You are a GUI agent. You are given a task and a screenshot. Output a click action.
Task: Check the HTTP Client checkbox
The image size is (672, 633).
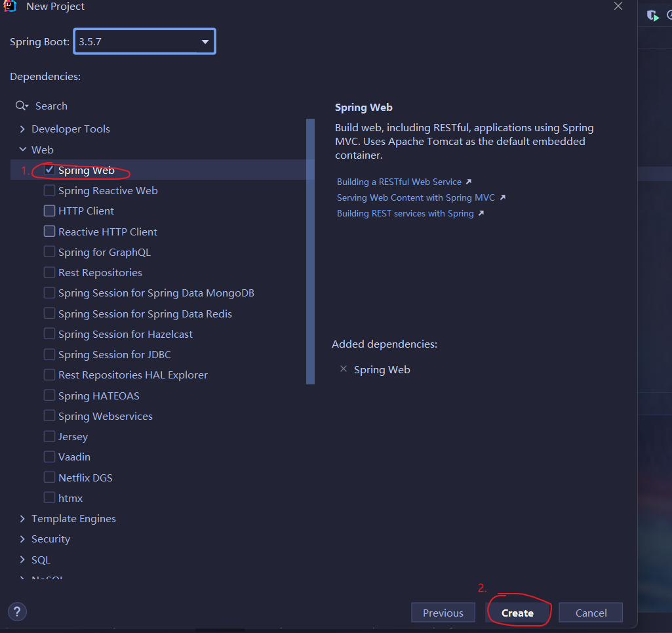point(49,211)
